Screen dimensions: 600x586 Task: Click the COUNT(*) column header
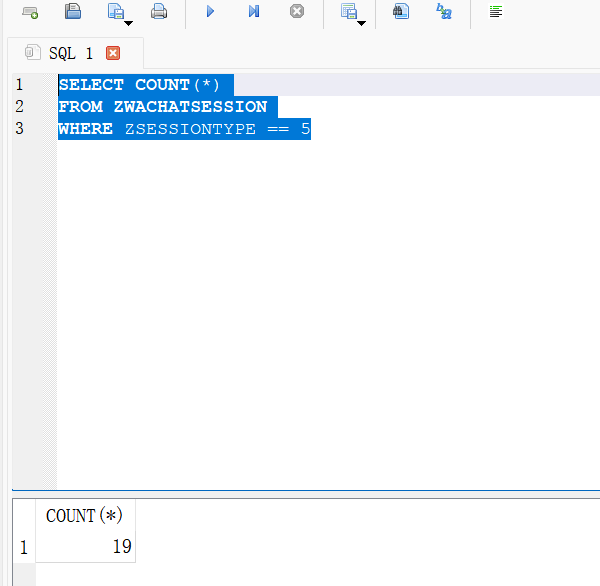pos(85,516)
